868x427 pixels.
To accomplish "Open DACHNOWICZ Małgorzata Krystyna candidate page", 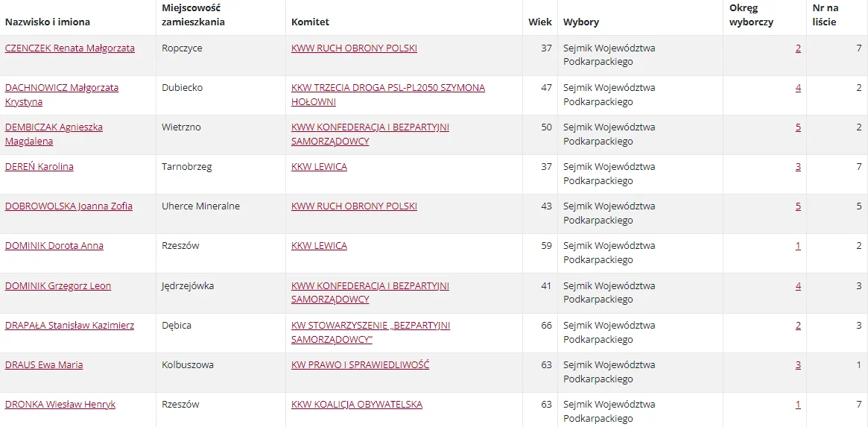I will point(61,95).
